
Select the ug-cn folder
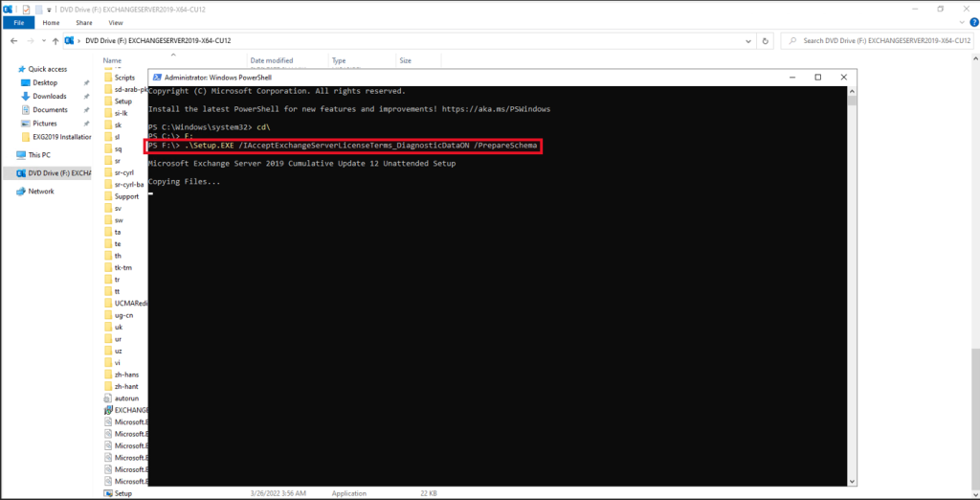coord(123,315)
